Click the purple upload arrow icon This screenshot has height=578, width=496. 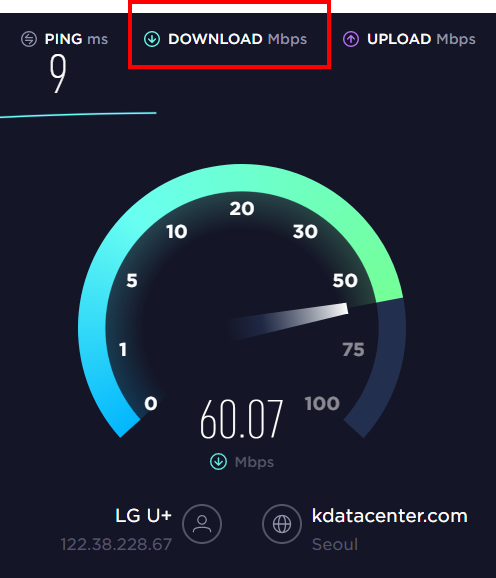351,39
